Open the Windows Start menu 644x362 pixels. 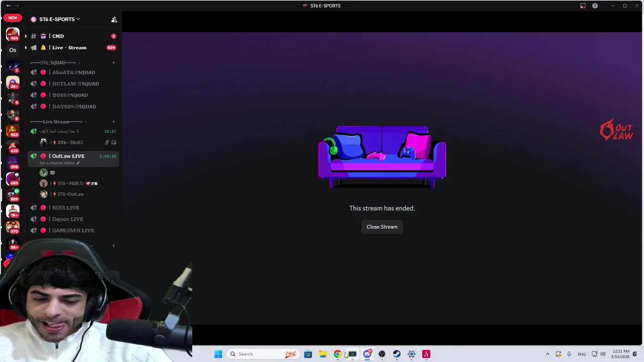pos(218,354)
